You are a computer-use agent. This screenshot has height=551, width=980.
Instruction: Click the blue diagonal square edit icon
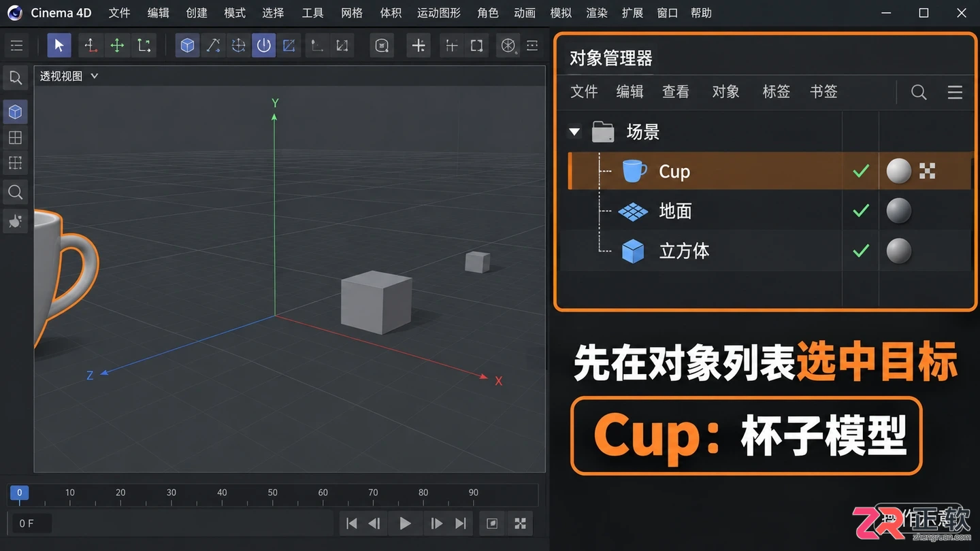(x=289, y=46)
